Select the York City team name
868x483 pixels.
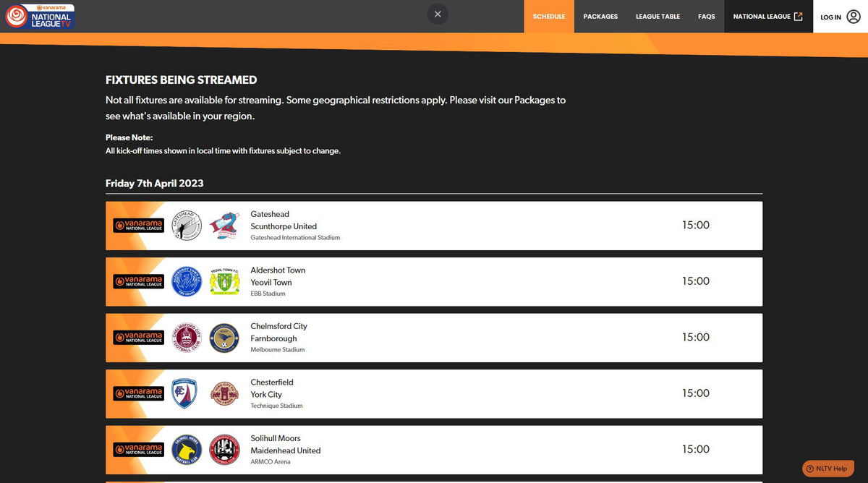266,395
